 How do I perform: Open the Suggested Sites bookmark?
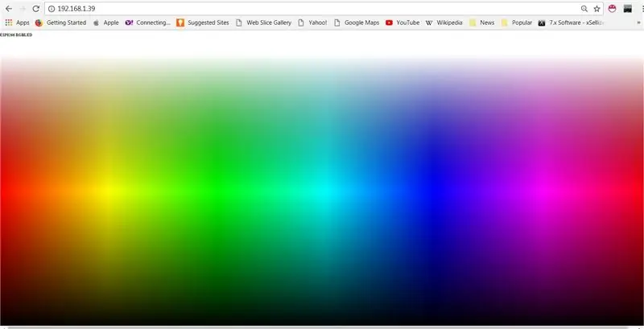coord(203,23)
